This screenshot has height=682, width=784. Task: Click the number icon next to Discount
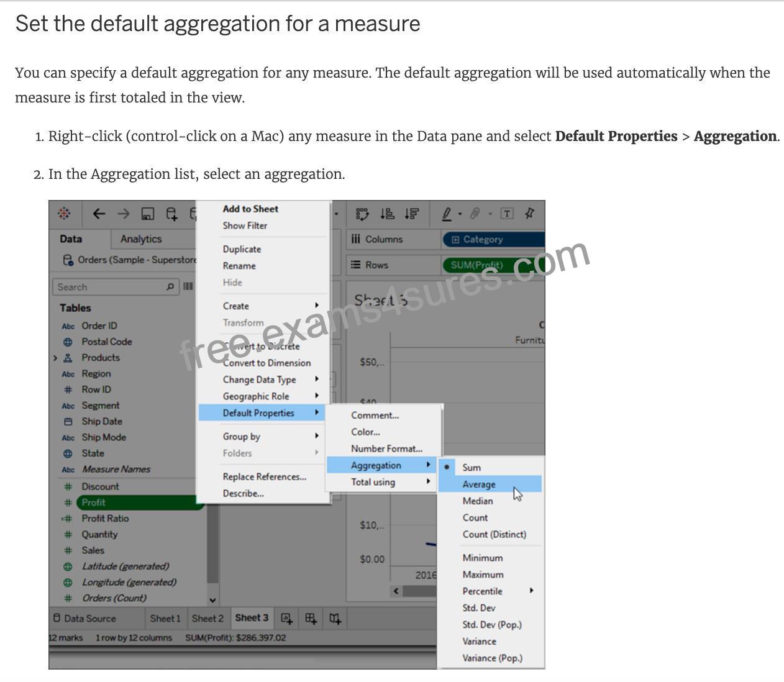[x=68, y=487]
